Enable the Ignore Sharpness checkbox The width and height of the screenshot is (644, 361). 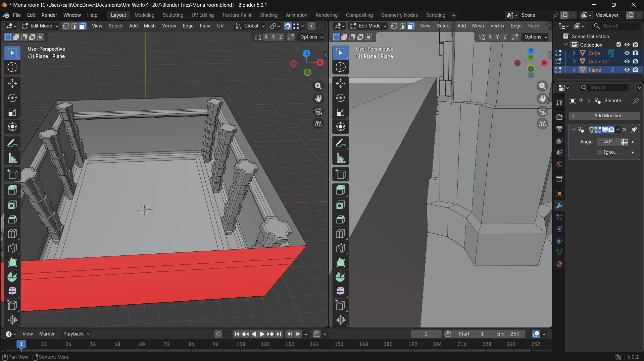599,152
